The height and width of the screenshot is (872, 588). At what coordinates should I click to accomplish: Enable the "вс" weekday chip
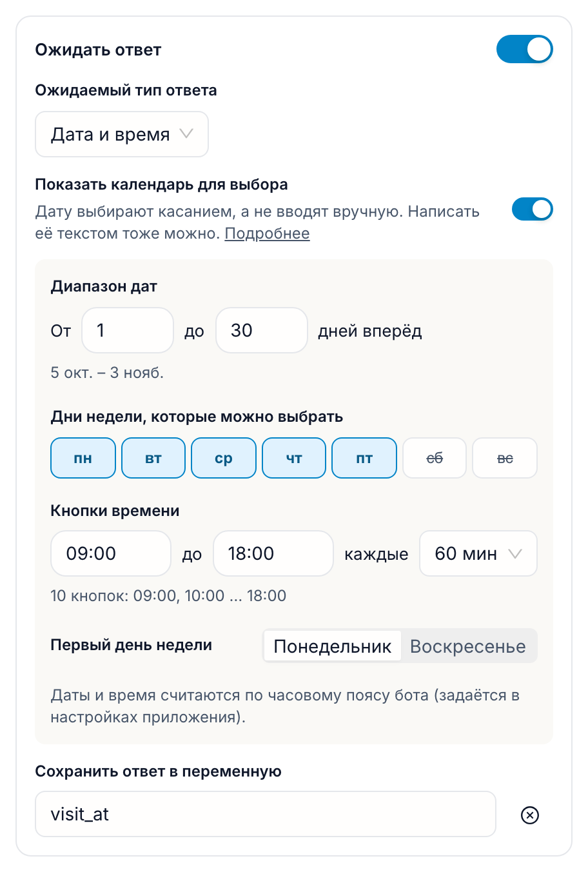(505, 458)
